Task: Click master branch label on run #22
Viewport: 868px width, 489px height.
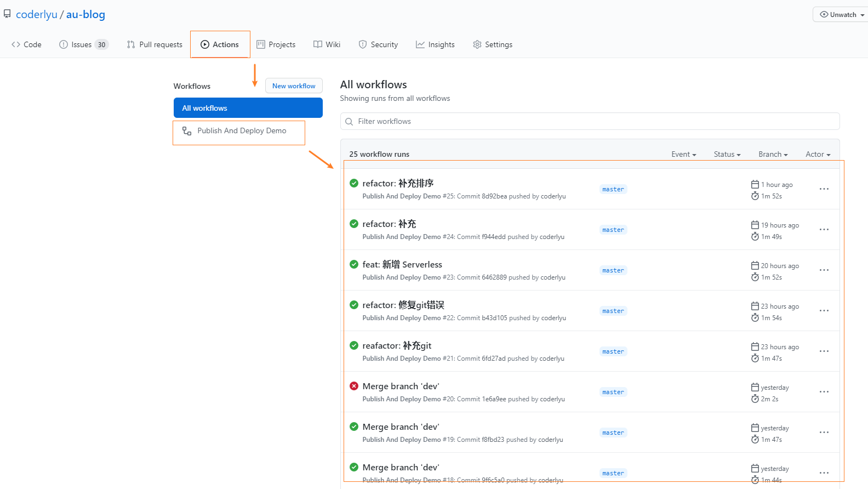Action: click(613, 311)
